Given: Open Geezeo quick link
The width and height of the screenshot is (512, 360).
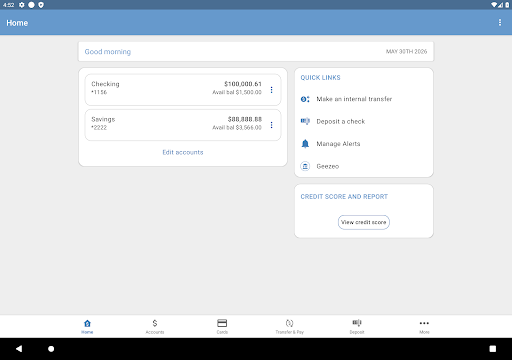Looking at the screenshot, I should tap(328, 166).
